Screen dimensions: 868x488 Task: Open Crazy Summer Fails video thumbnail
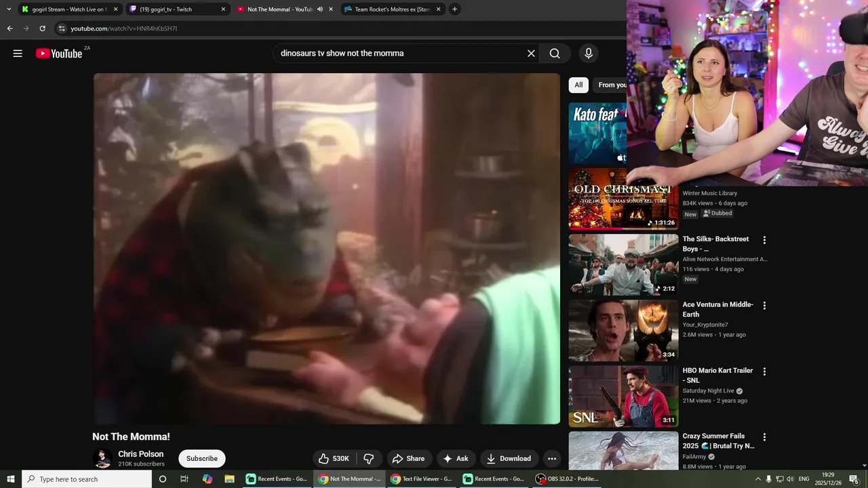click(x=623, y=451)
